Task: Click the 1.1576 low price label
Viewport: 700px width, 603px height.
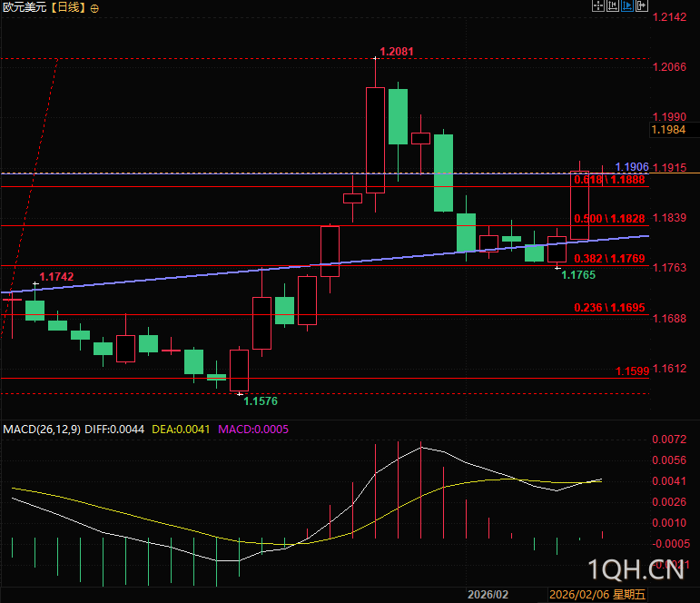Action: tap(261, 401)
